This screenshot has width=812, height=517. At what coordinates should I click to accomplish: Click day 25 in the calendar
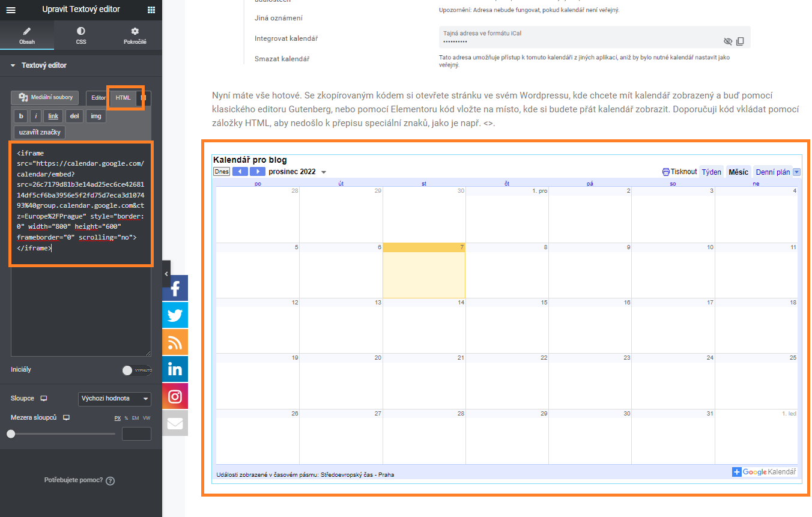tap(756, 381)
